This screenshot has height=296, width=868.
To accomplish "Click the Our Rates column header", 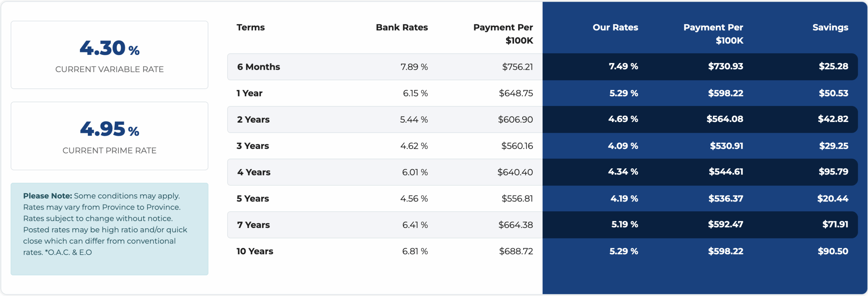I will pyautogui.click(x=615, y=27).
